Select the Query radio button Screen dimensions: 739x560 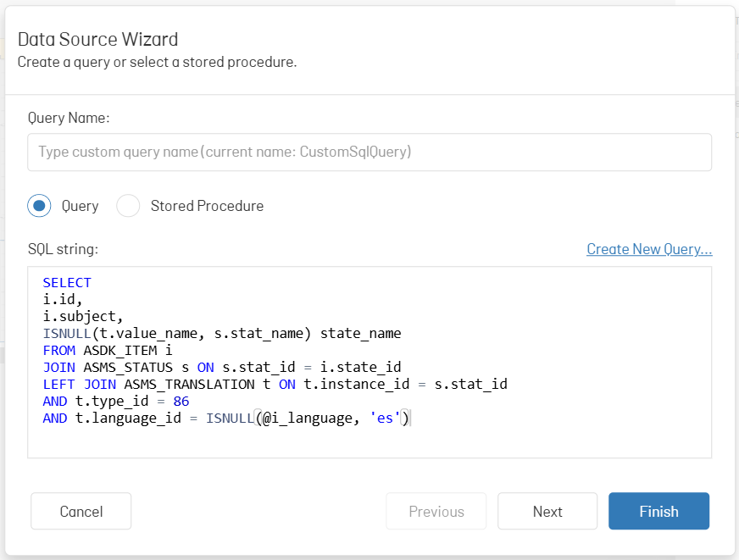tap(39, 206)
